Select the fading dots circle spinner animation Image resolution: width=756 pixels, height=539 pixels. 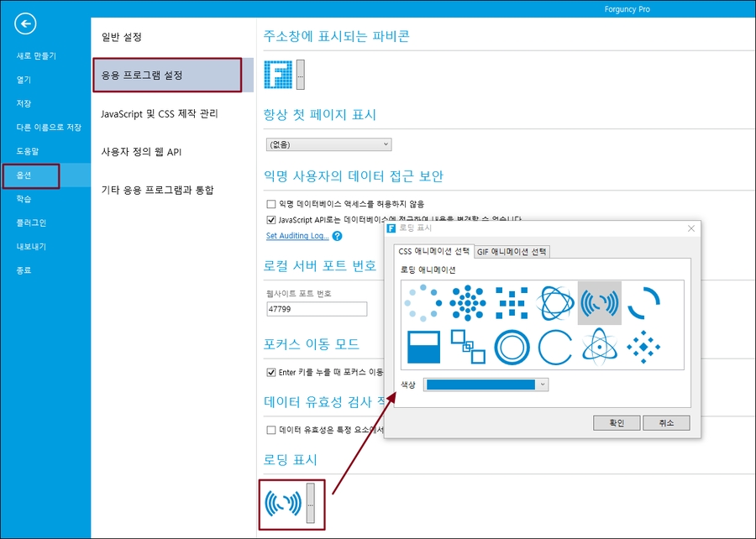click(424, 303)
